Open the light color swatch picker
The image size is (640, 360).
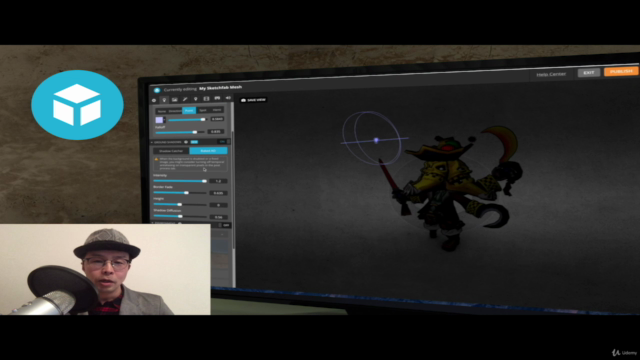(x=159, y=120)
